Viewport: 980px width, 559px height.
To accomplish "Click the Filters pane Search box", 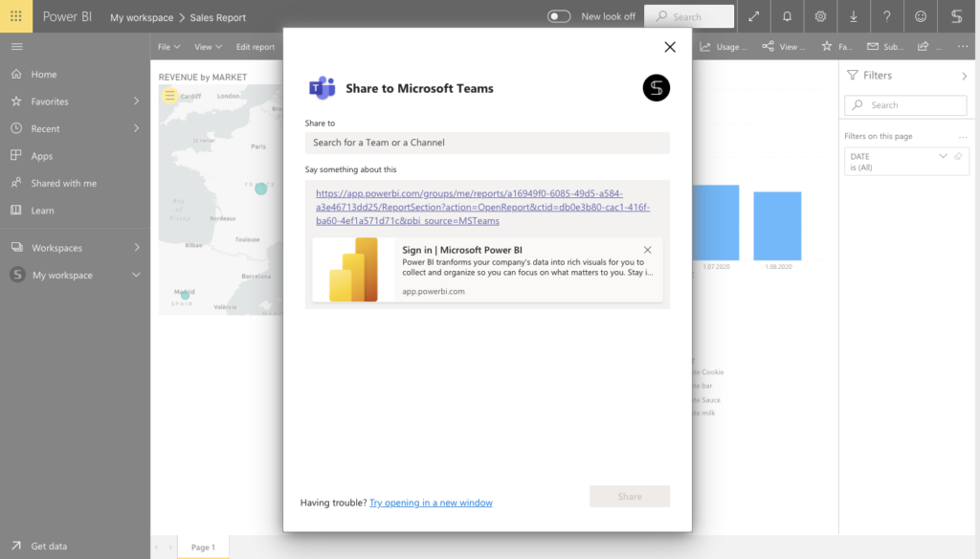I will 905,105.
